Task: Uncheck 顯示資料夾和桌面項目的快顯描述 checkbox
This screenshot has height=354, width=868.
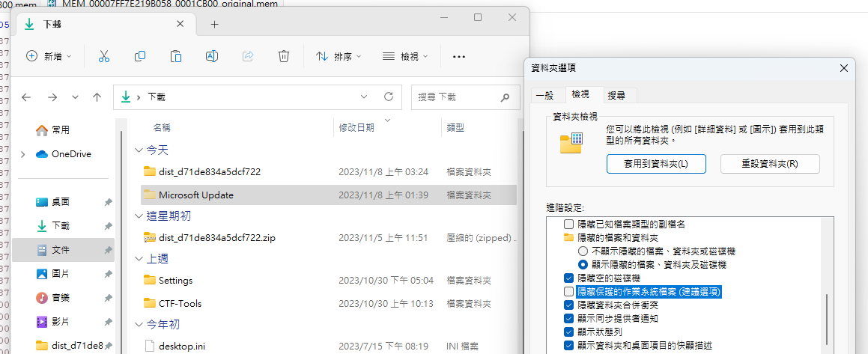Action: [x=568, y=346]
